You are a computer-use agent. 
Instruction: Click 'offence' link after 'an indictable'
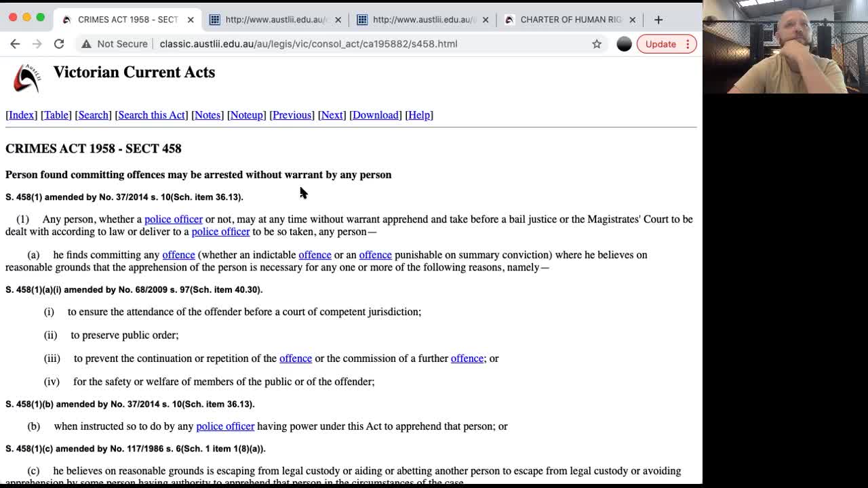[315, 255]
